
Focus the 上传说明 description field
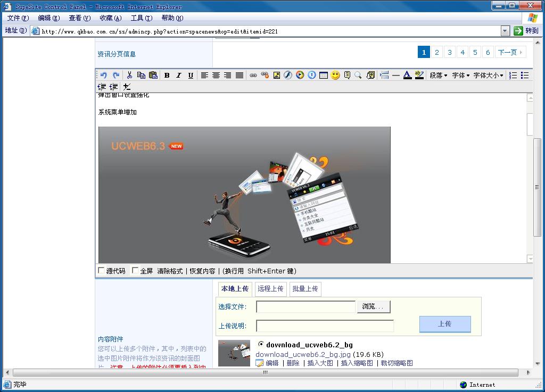(325, 326)
